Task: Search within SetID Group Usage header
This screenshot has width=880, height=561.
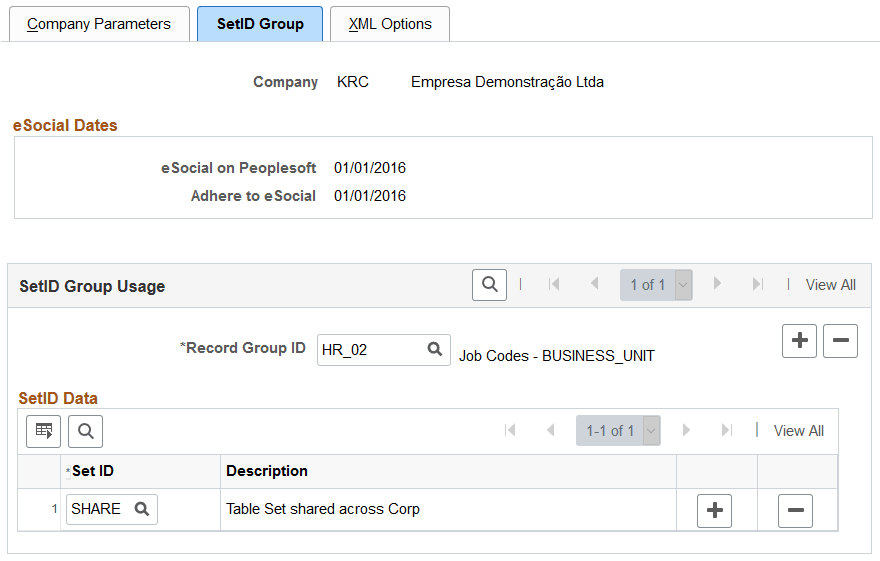Action: pyautogui.click(x=489, y=285)
